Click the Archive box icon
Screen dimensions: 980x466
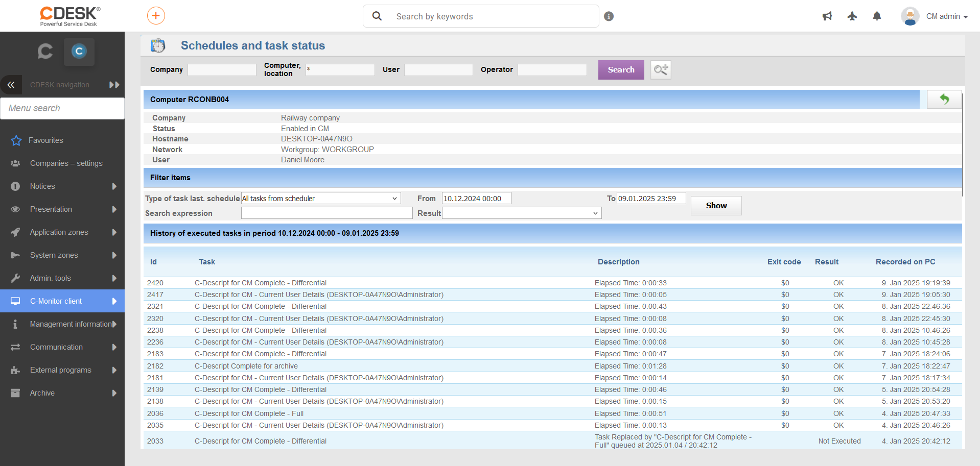[15, 393]
